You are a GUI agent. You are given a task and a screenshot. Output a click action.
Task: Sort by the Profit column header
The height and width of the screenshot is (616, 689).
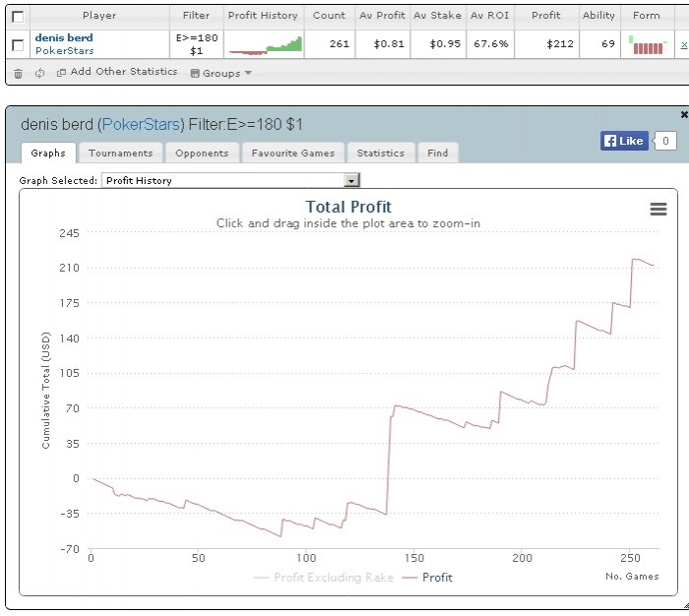tap(546, 16)
